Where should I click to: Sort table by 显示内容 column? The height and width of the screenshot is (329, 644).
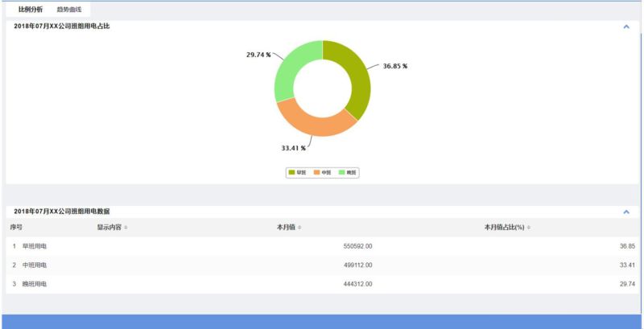point(112,228)
